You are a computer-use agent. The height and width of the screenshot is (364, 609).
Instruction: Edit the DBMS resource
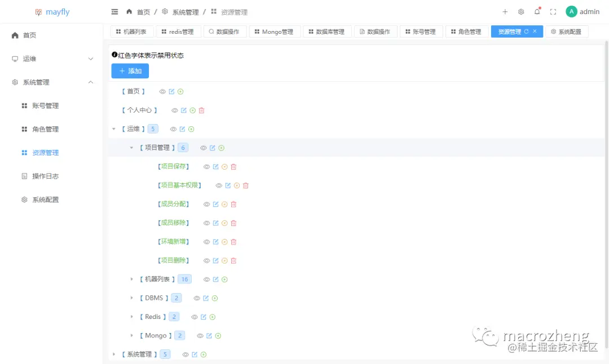[x=206, y=298]
